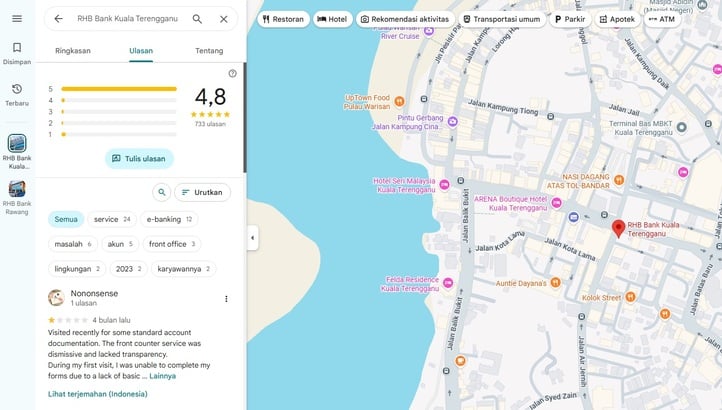
Task: Click the River Cruise attraction marker
Action: 429,31
